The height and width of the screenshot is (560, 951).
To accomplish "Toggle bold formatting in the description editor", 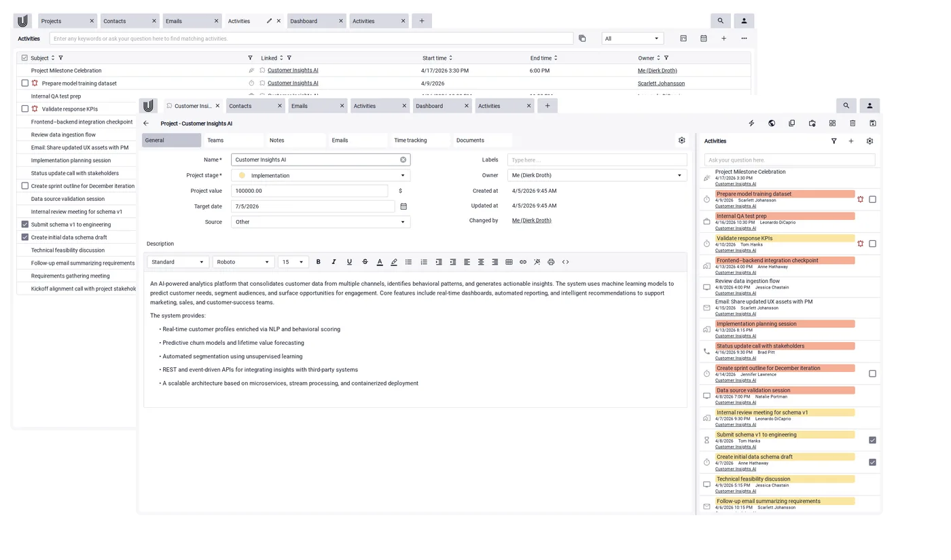I will (319, 262).
